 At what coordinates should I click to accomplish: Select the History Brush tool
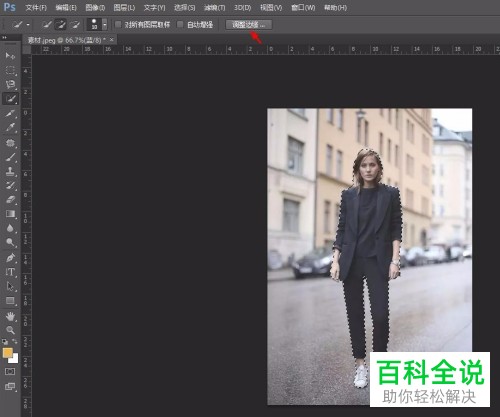click(10, 186)
